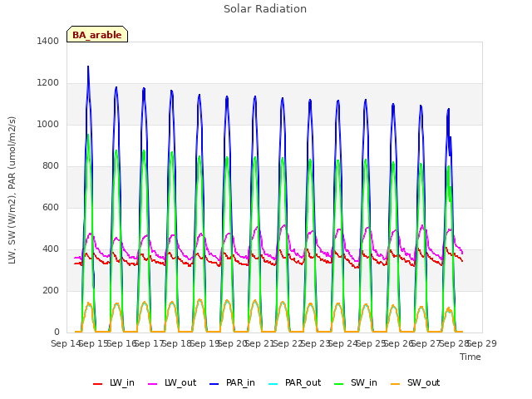Click the PAR_in blue legend swatch

tap(214, 384)
